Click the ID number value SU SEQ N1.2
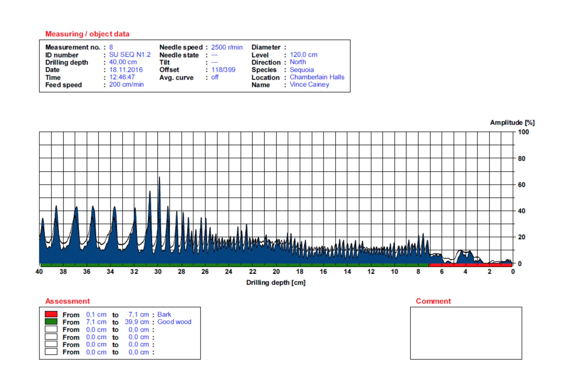The height and width of the screenshot is (392, 561). (130, 54)
